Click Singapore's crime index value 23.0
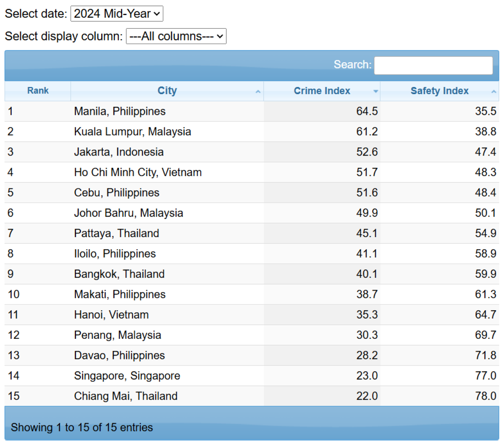The width and height of the screenshot is (504, 441). tap(367, 375)
